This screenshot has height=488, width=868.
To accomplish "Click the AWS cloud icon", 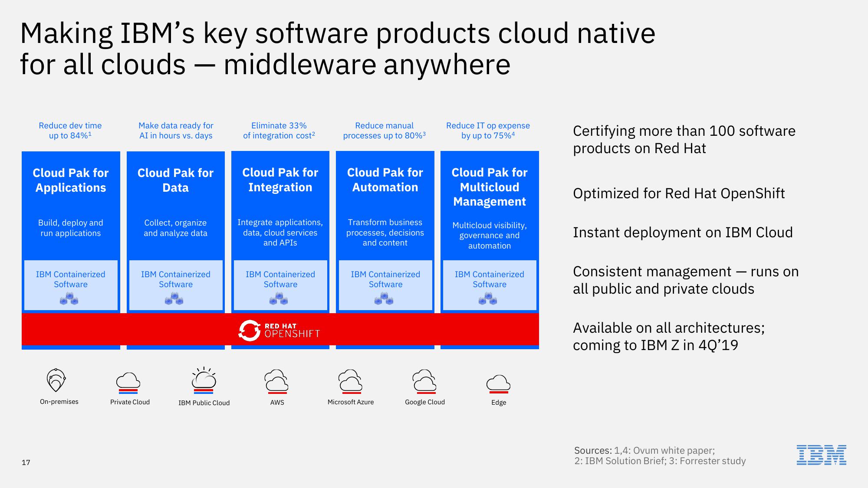I will 276,381.
